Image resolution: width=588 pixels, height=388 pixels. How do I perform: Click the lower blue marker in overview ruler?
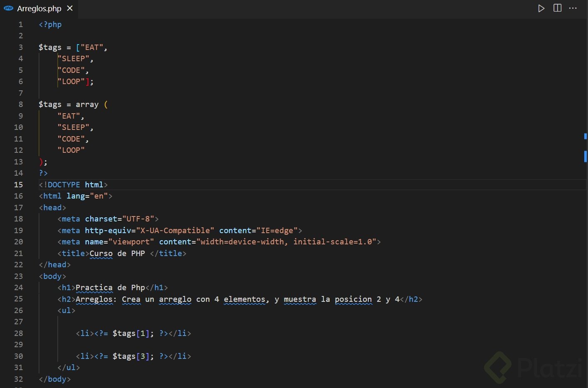586,156
